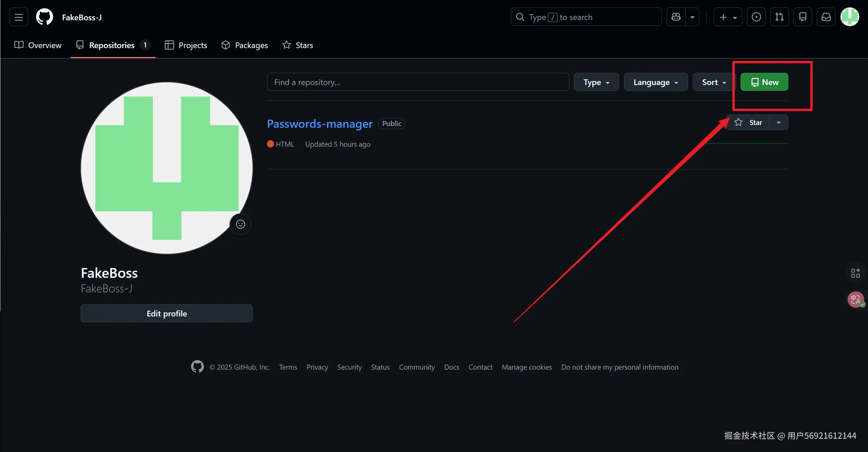This screenshot has width=868, height=452.
Task: Open the Pull requests icon in header
Action: coord(780,17)
